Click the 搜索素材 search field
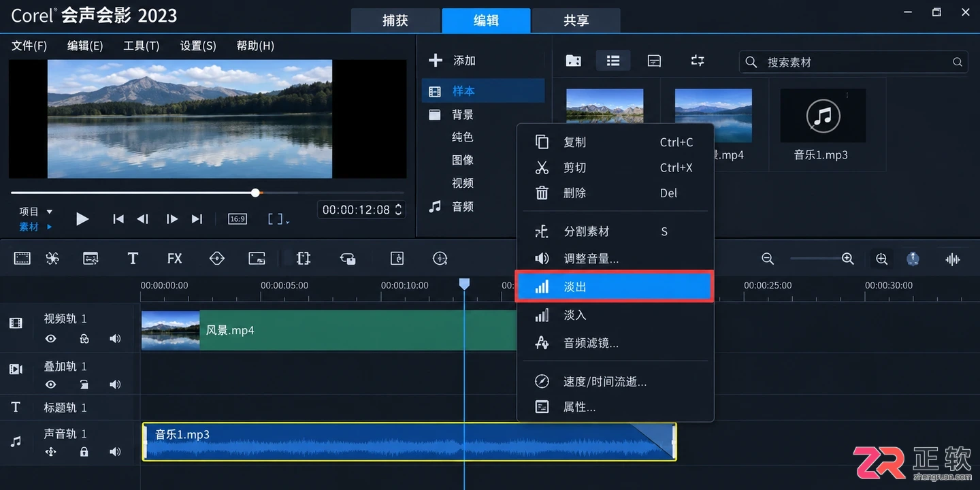Image resolution: width=980 pixels, height=490 pixels. (x=853, y=62)
